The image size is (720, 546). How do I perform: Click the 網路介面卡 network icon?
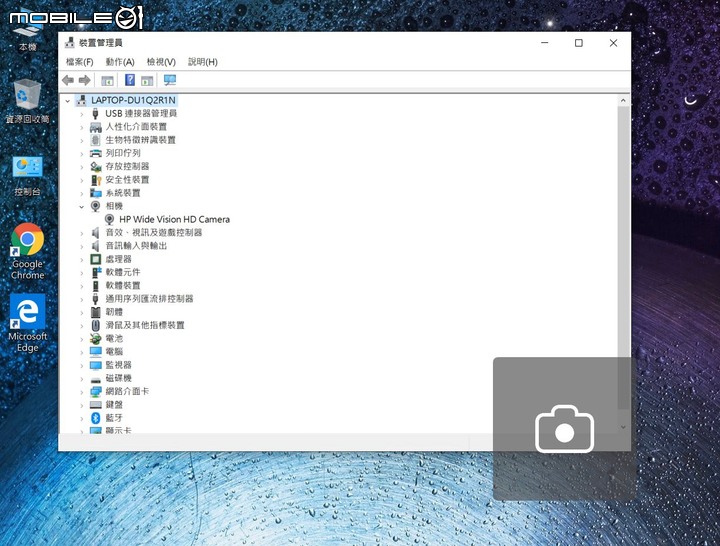[96, 392]
